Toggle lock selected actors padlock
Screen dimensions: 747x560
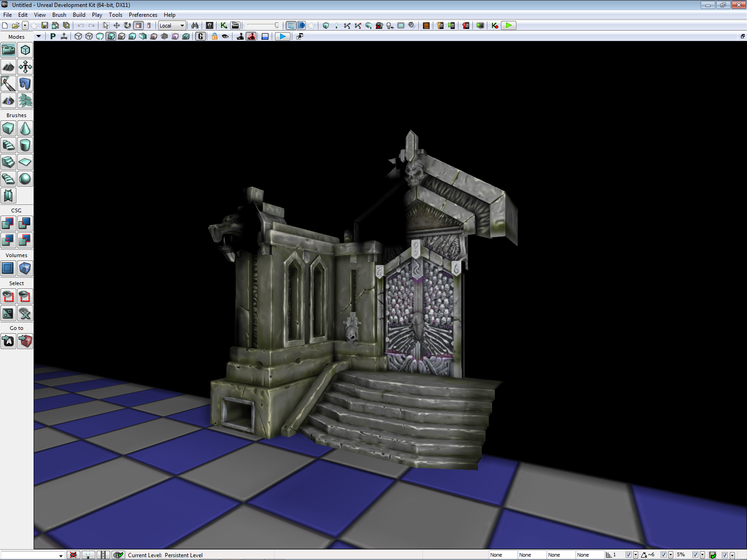pyautogui.click(x=215, y=36)
